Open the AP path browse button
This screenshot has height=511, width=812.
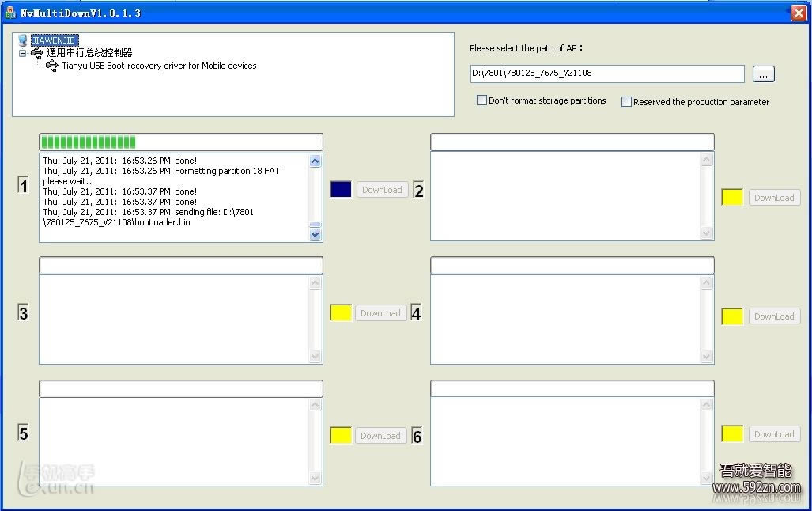763,74
